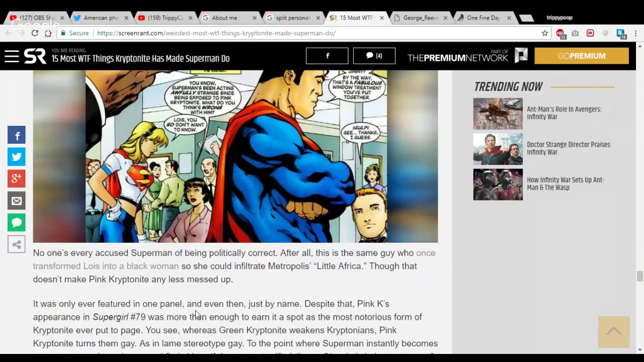Click the Superman comic panel image
Screen dimensions: 644x362
click(236, 156)
